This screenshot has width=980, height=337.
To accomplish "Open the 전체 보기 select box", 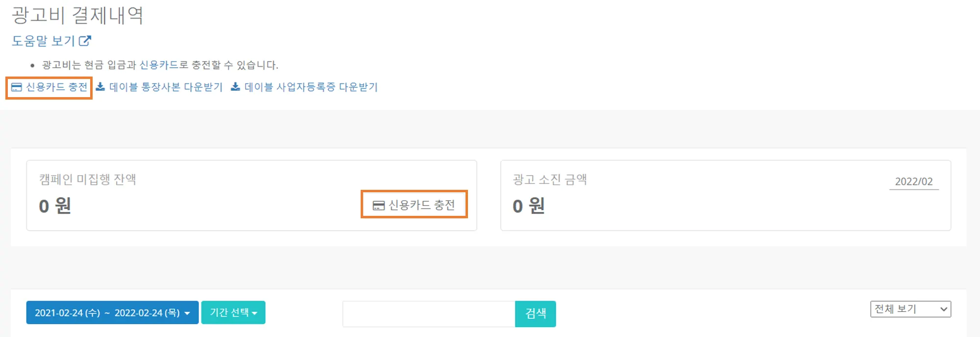I will click(910, 309).
